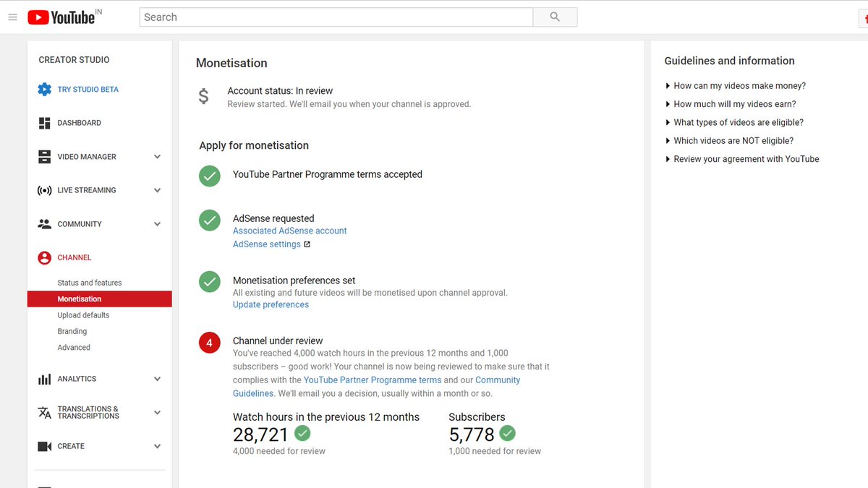Expand the Analytics section

click(157, 379)
